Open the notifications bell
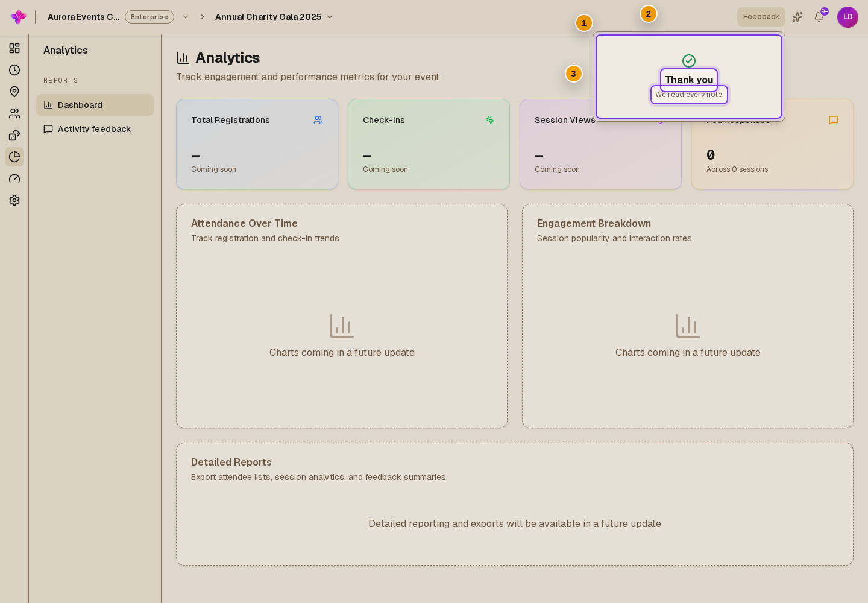Screen dimensions: 868x603 [x=819, y=17]
